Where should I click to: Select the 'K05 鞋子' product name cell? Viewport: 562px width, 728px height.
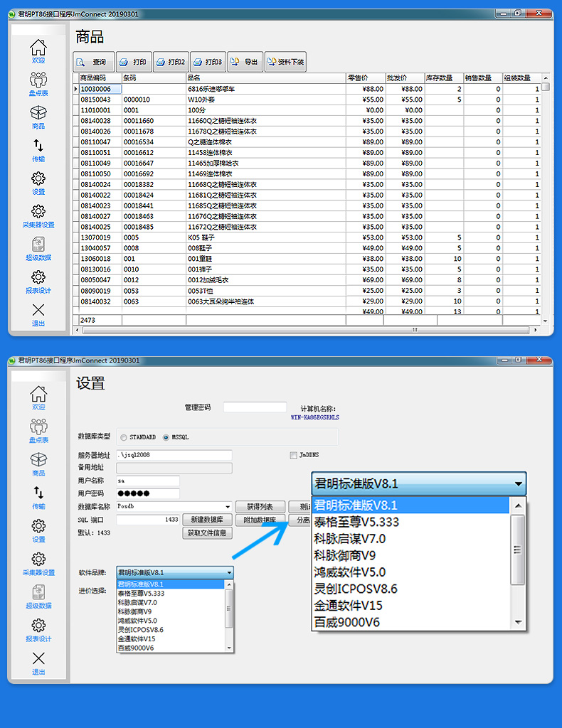coord(266,237)
